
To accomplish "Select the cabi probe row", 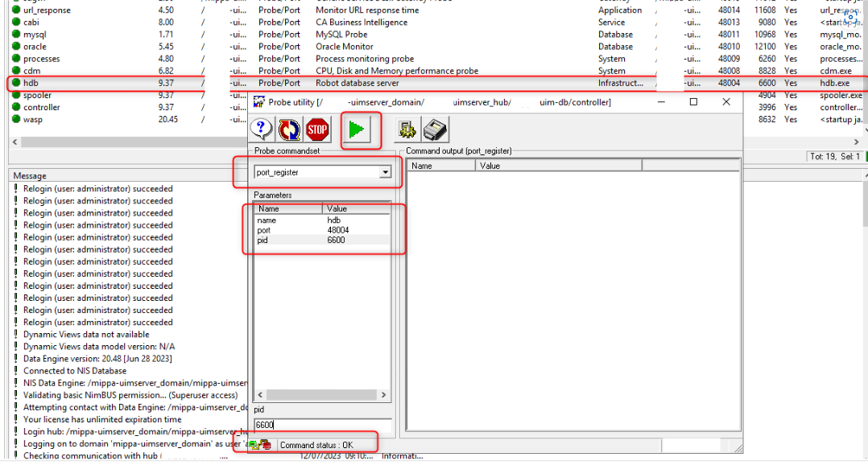I will pos(437,22).
